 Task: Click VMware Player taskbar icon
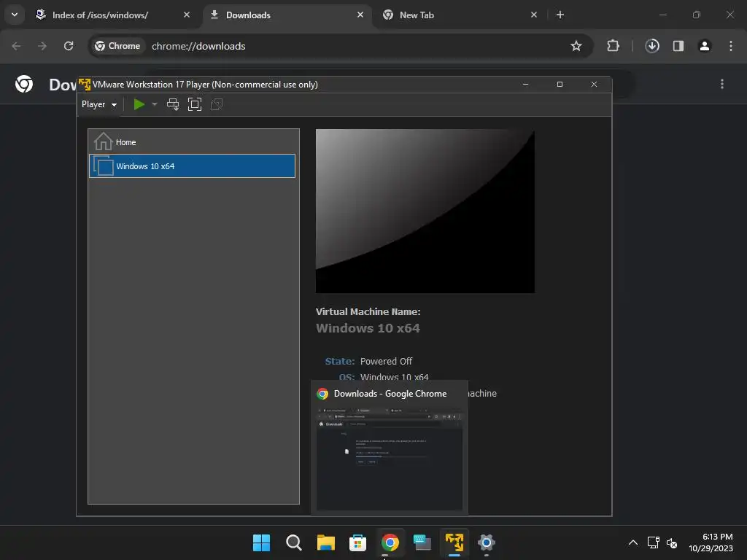point(454,542)
